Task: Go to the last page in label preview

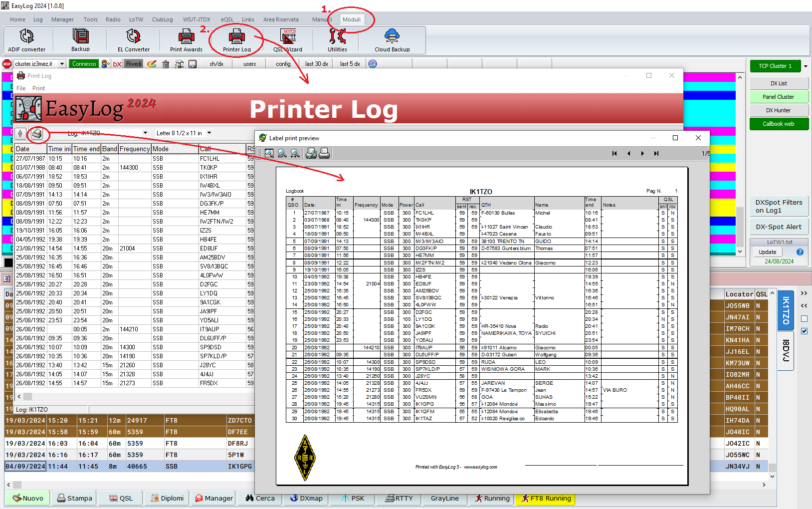Action: [656, 153]
